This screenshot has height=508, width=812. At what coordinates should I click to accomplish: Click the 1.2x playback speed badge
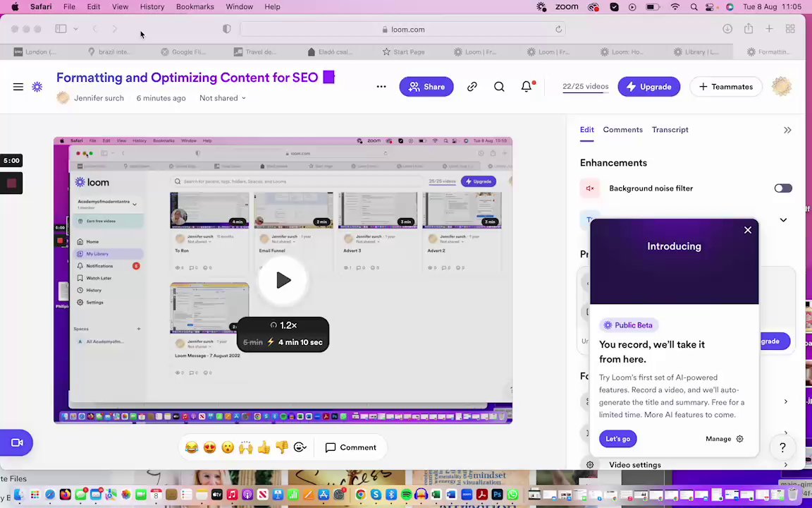coord(283,325)
